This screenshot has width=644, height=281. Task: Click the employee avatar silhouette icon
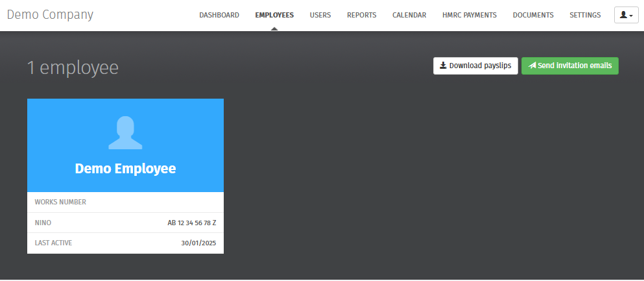(125, 132)
